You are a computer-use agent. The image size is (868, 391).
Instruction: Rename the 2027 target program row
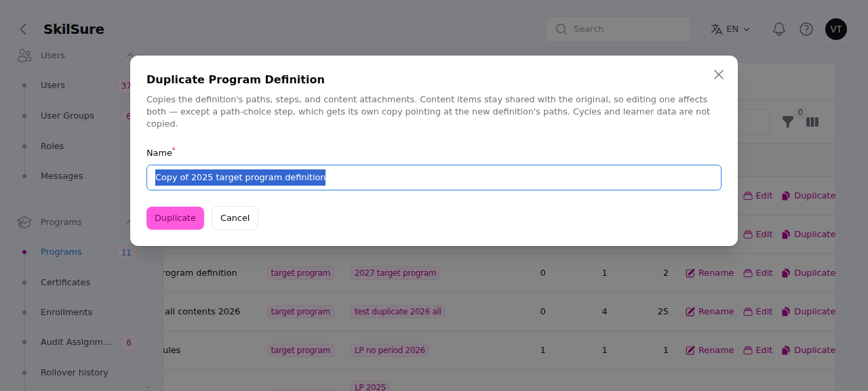pyautogui.click(x=709, y=273)
